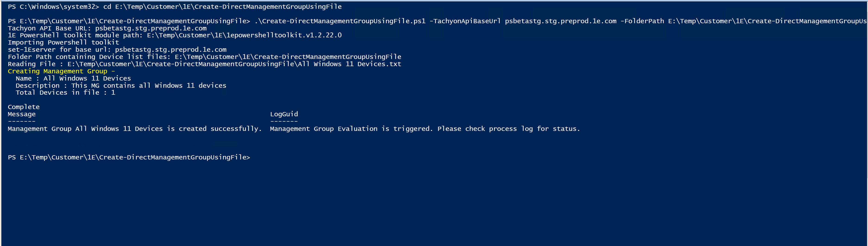This screenshot has height=246, width=868.
Task: Click the "Name : All Windows 11 Devices" line
Action: 73,78
